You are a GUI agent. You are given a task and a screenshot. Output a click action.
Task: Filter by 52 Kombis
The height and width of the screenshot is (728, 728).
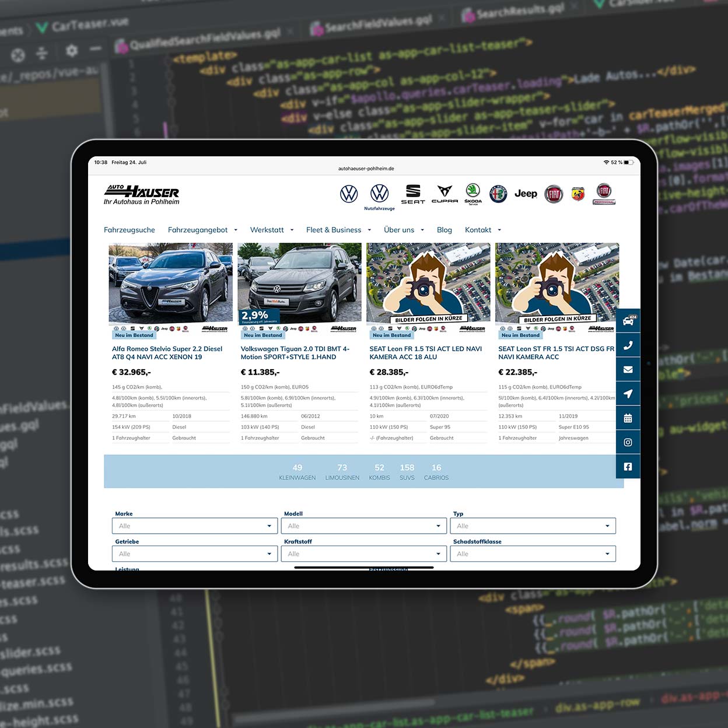point(380,472)
